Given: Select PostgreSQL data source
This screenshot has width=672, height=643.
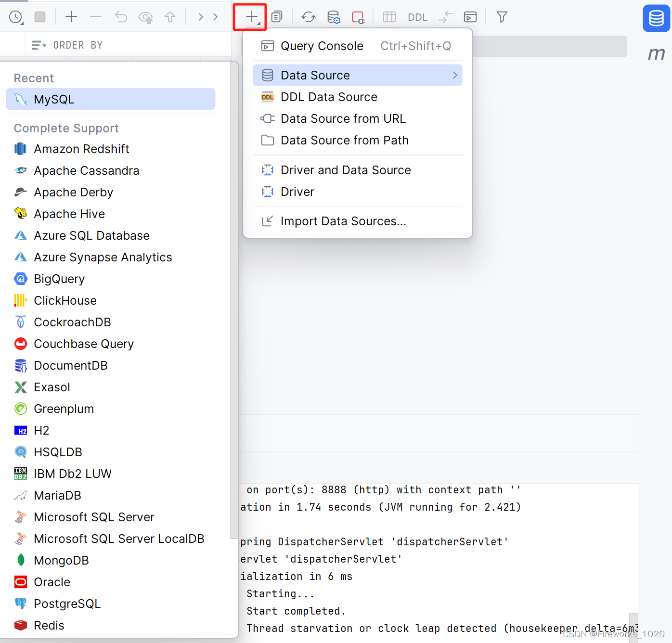Looking at the screenshot, I should [111, 604].
